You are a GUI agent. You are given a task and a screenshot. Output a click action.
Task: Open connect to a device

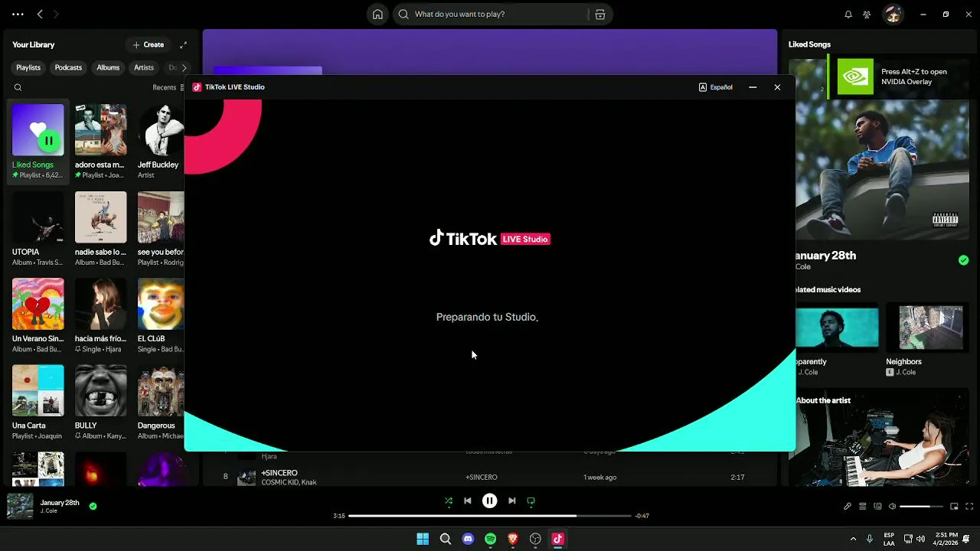(x=877, y=507)
